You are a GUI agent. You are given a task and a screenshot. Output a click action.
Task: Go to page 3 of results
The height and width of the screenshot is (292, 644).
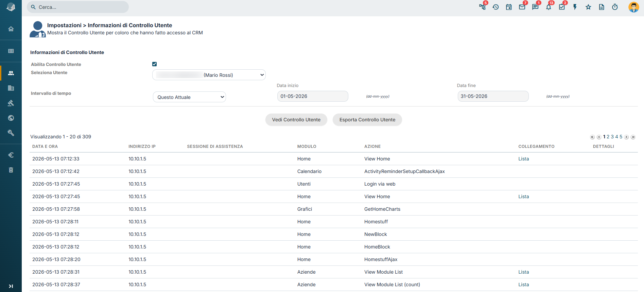tap(612, 137)
